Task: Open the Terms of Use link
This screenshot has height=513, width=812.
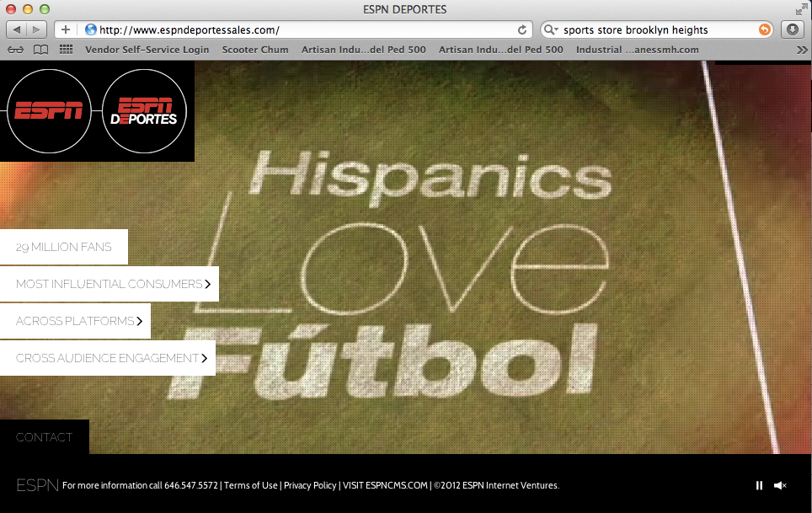Action: [251, 485]
